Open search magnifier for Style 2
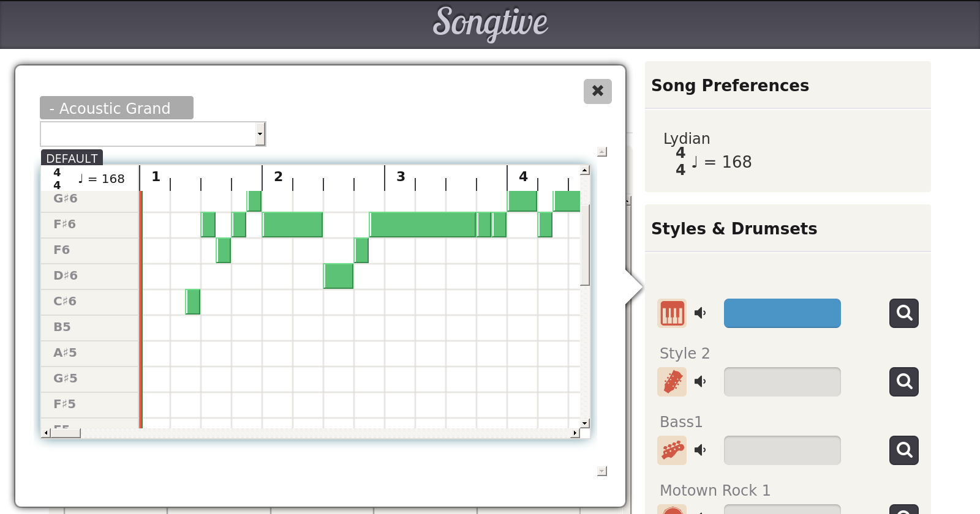This screenshot has width=980, height=514. click(904, 382)
